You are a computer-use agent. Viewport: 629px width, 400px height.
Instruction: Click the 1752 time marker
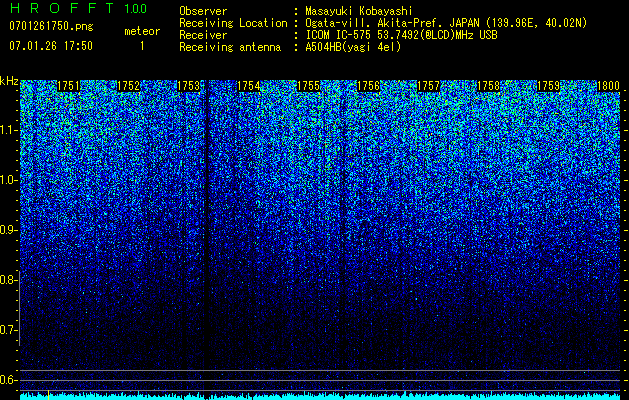(x=128, y=86)
